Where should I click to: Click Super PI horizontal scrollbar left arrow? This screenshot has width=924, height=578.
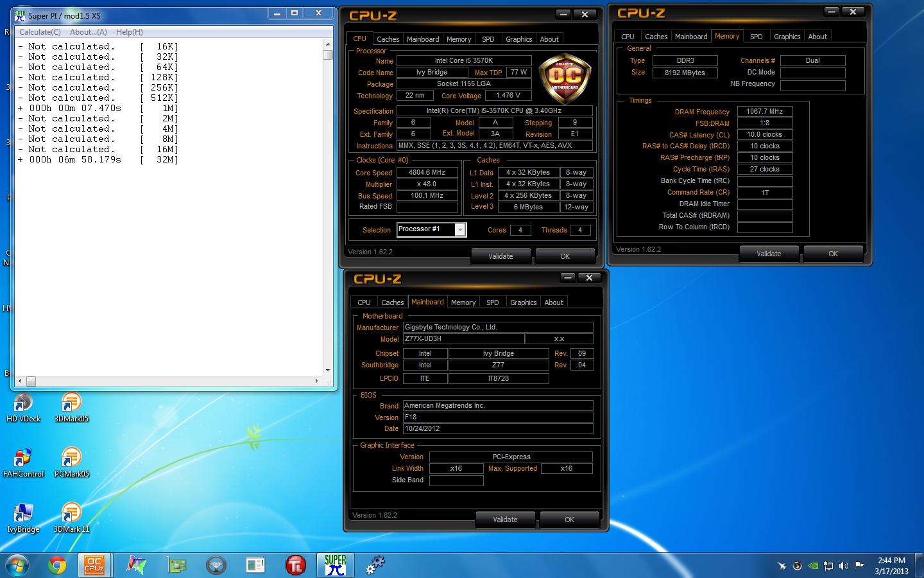click(20, 381)
